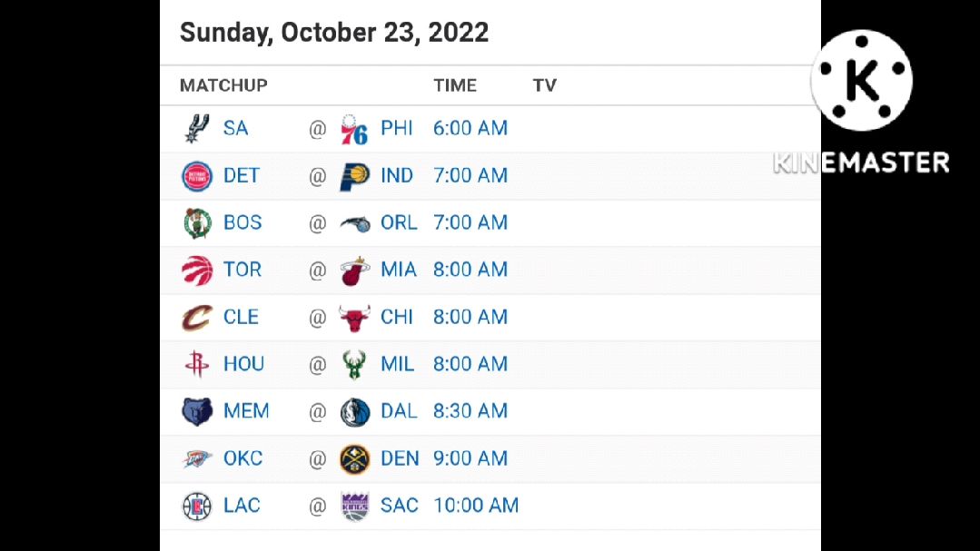Open the ORL team link
This screenshot has width=980, height=551.
tap(399, 222)
